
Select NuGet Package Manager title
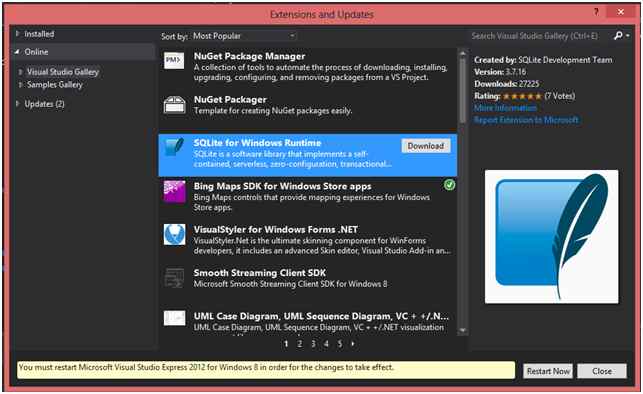[x=249, y=56]
